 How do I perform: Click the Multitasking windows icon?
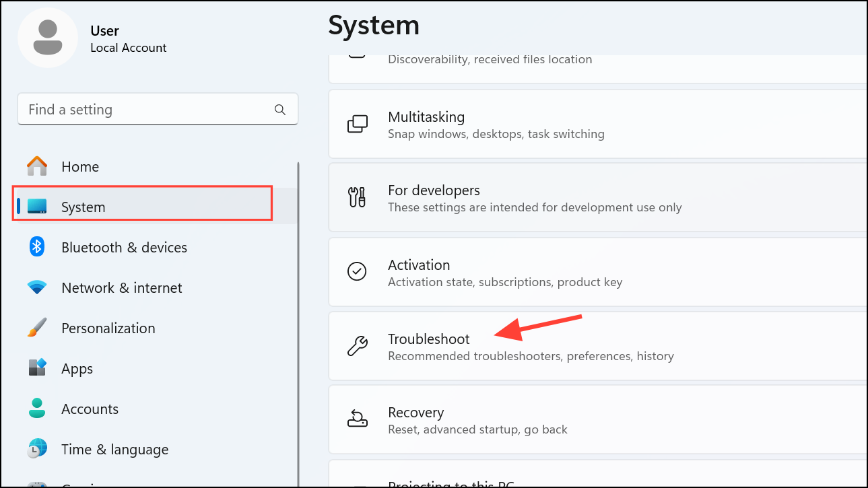pos(357,124)
